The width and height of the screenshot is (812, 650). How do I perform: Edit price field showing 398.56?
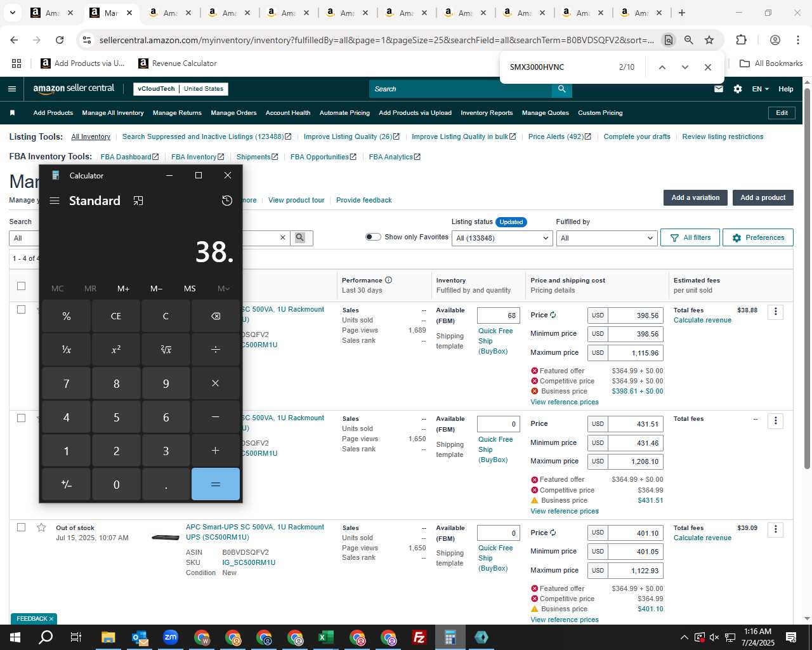(635, 315)
